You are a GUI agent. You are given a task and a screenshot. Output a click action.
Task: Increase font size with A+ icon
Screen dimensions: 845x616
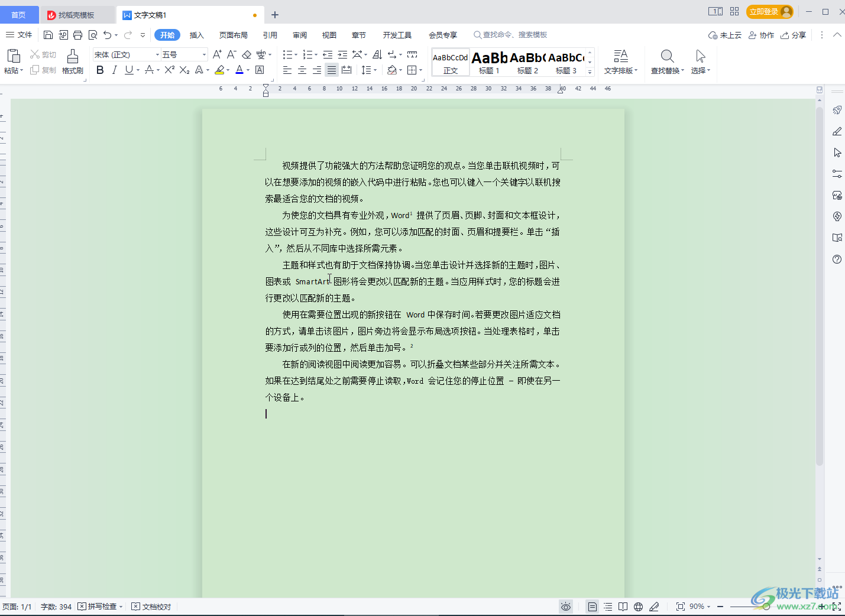click(x=217, y=54)
